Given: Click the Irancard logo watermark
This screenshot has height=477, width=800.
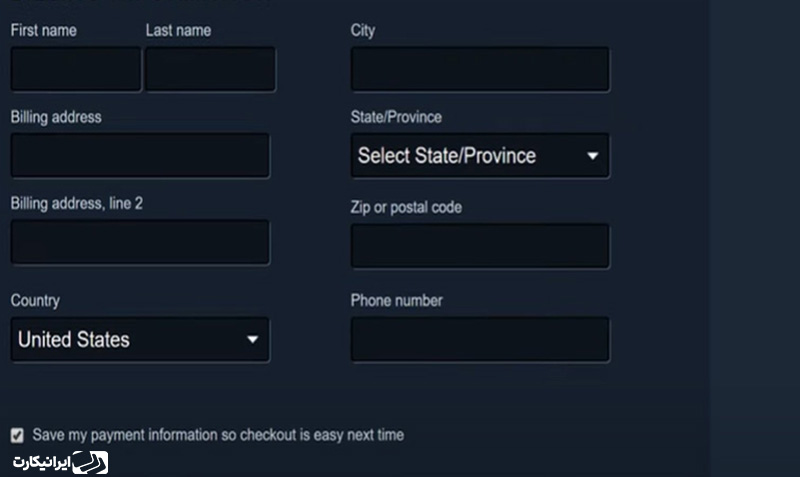Looking at the screenshot, I should pos(60,462).
